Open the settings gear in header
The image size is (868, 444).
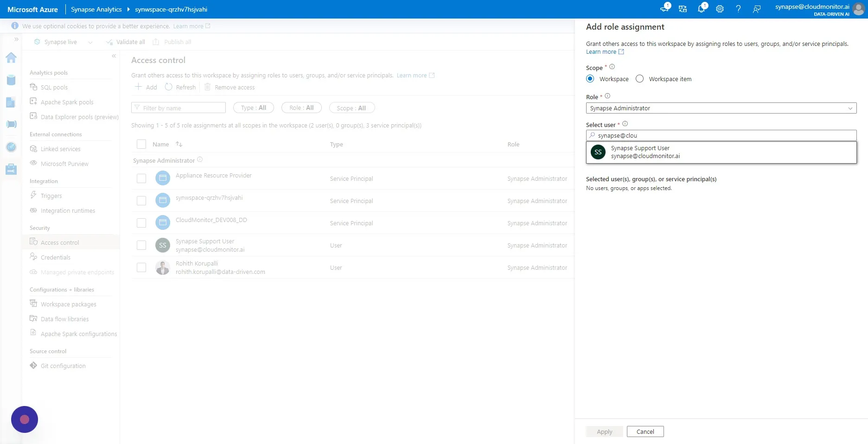click(720, 9)
